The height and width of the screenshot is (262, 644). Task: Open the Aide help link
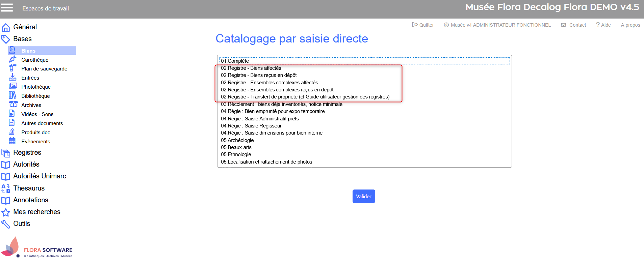point(603,25)
